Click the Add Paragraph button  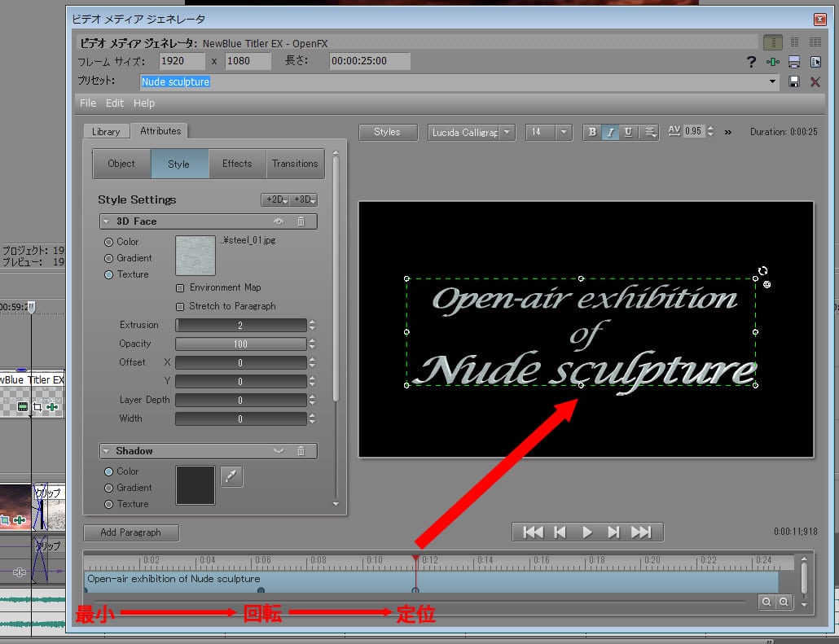tap(130, 532)
